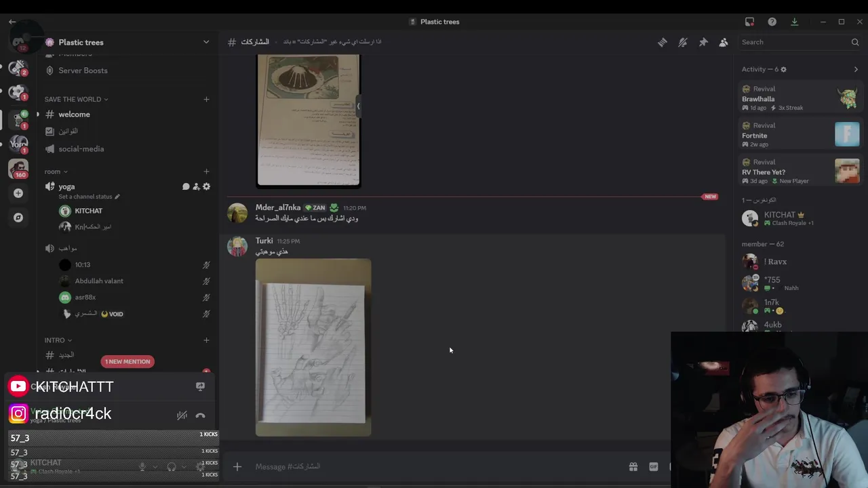This screenshot has height=488, width=868.
Task: Add channel to room category
Action: [206, 171]
